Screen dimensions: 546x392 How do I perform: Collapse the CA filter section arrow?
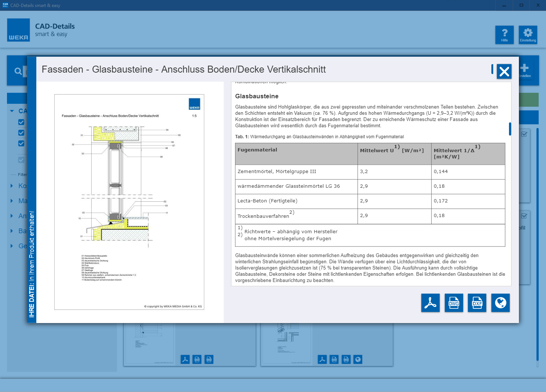coord(12,111)
